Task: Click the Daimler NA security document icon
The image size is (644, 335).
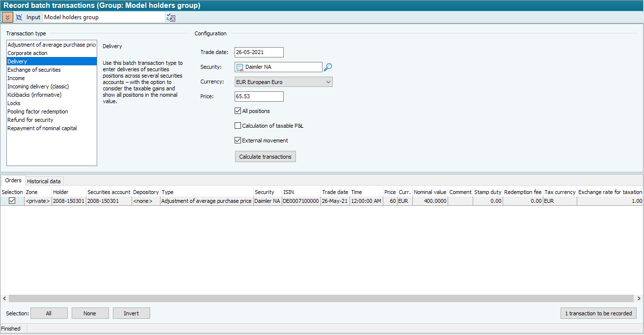Action: (x=240, y=67)
